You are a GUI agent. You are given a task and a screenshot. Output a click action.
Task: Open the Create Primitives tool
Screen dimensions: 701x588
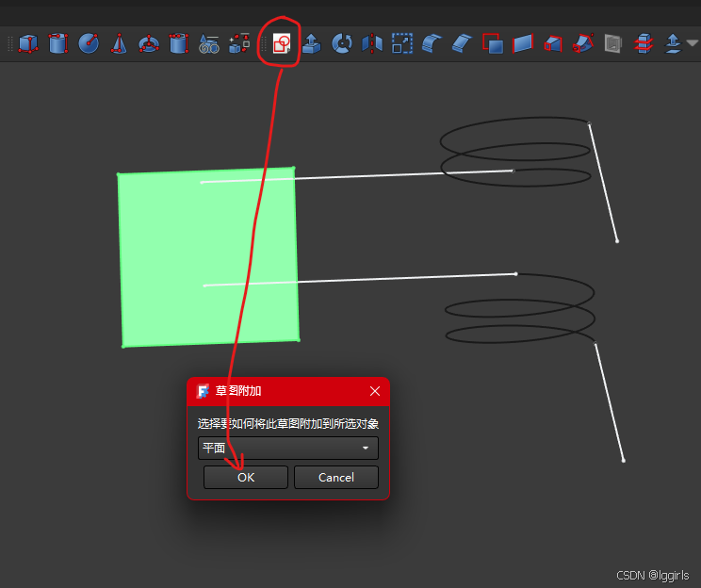point(209,44)
